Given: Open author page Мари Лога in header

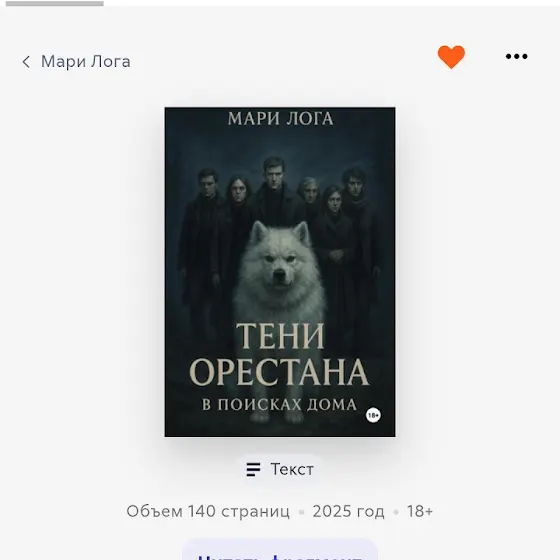Looking at the screenshot, I should click(86, 61).
